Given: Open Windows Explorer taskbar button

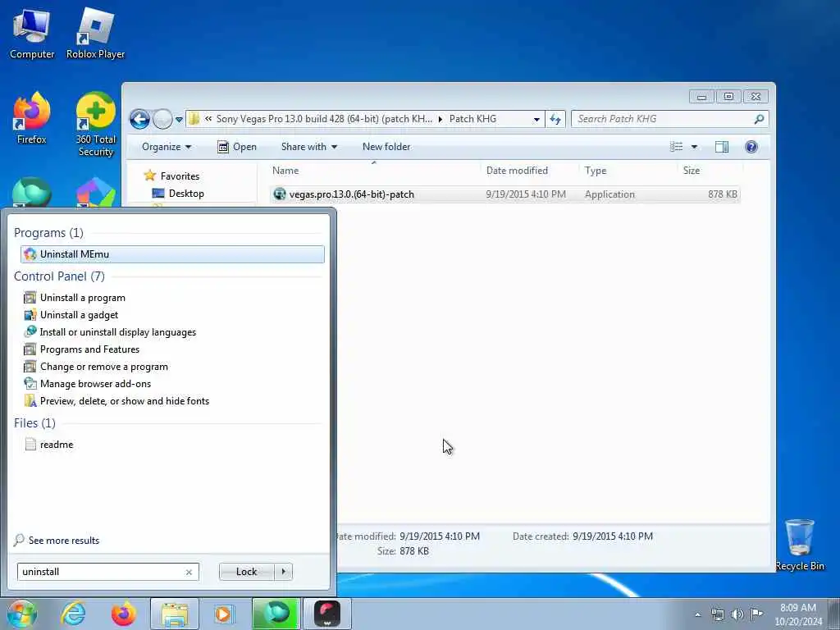Looking at the screenshot, I should point(174,614).
